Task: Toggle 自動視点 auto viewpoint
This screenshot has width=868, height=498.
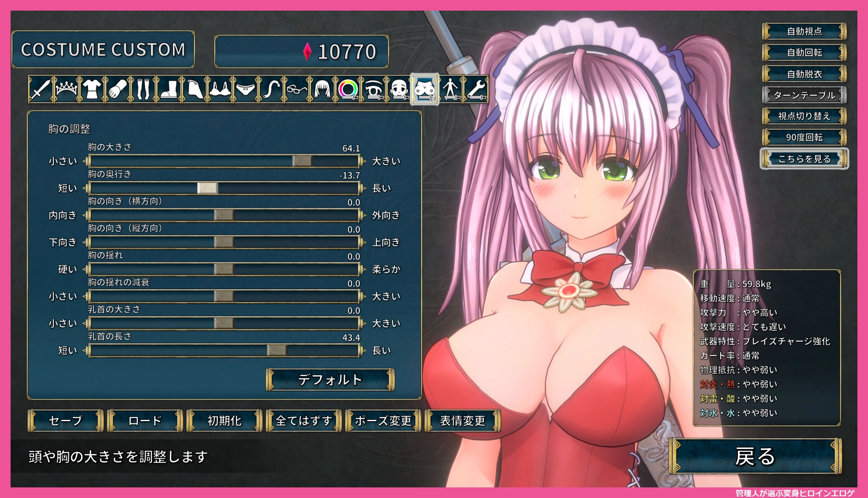Action: (804, 31)
